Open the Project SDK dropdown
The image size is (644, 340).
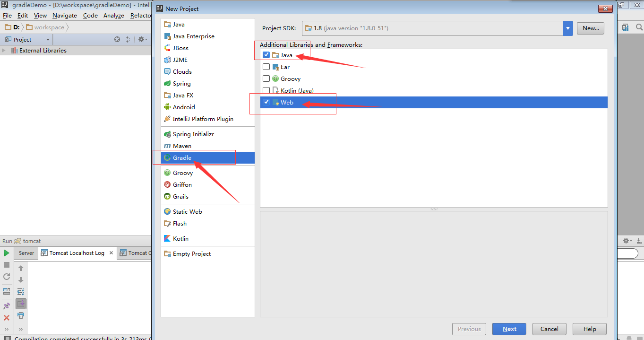(568, 28)
